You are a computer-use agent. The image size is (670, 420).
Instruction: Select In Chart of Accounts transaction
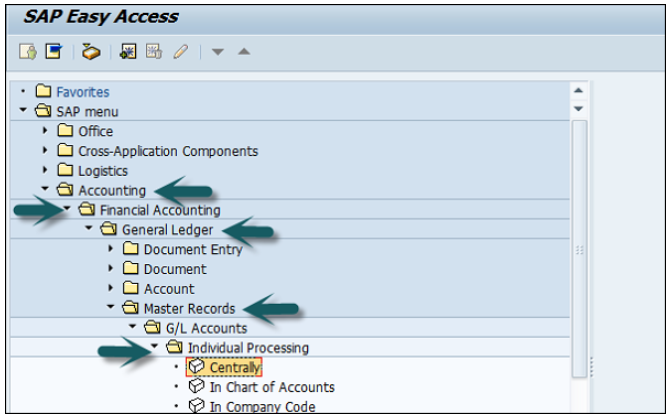pos(272,387)
